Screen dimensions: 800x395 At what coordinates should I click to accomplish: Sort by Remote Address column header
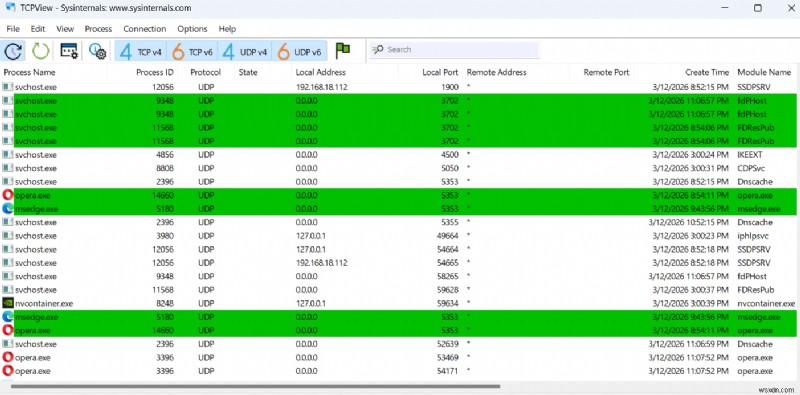[496, 72]
